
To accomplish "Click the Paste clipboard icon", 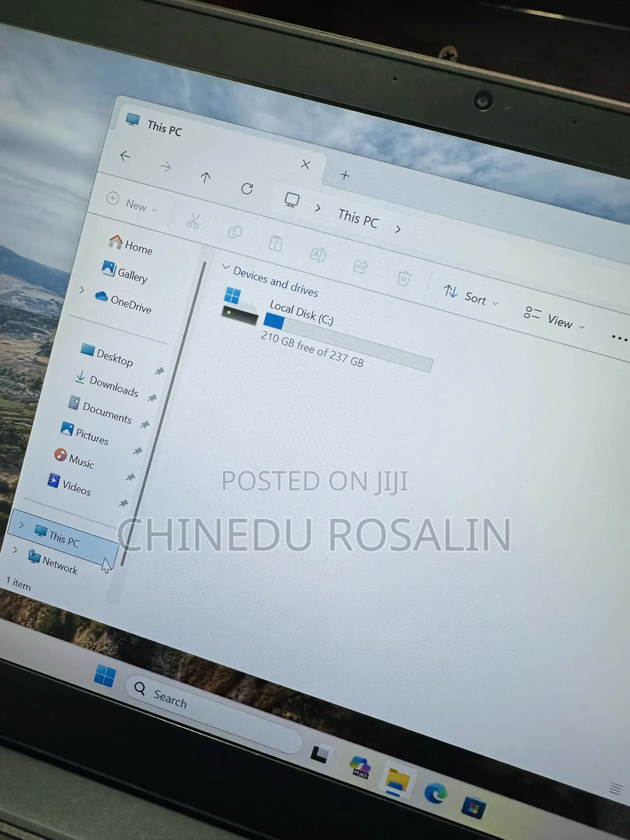I will point(276,243).
